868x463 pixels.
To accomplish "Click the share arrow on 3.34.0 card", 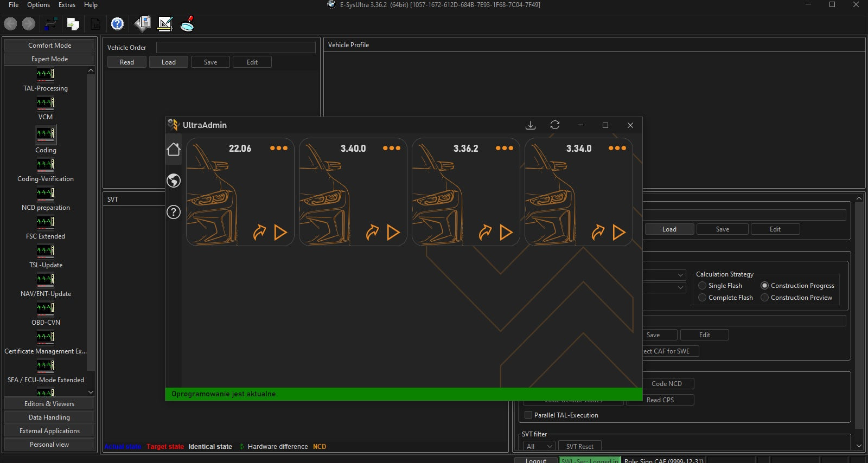I will tap(598, 233).
